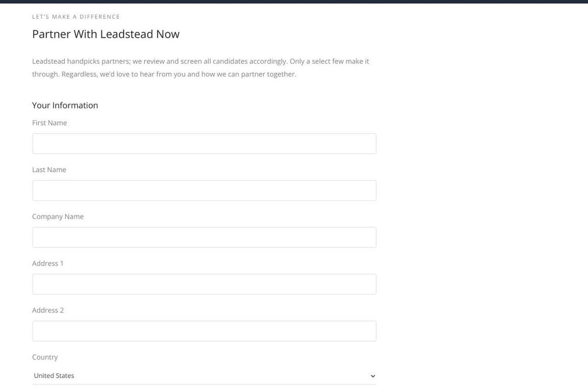Click into the Address 2 field

pos(204,330)
